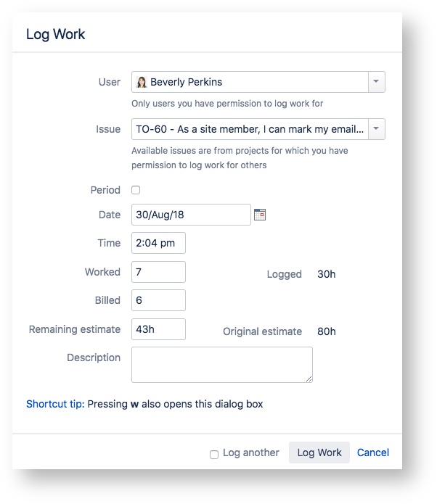The width and height of the screenshot is (437, 504).
Task: Click Beverly Perkins avatar in User field
Action: pos(142,83)
